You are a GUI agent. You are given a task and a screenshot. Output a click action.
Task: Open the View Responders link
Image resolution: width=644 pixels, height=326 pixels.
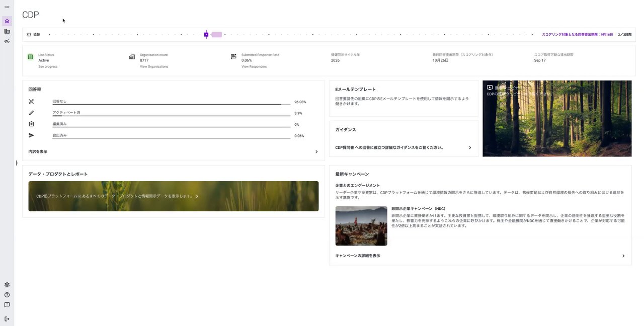coord(254,67)
